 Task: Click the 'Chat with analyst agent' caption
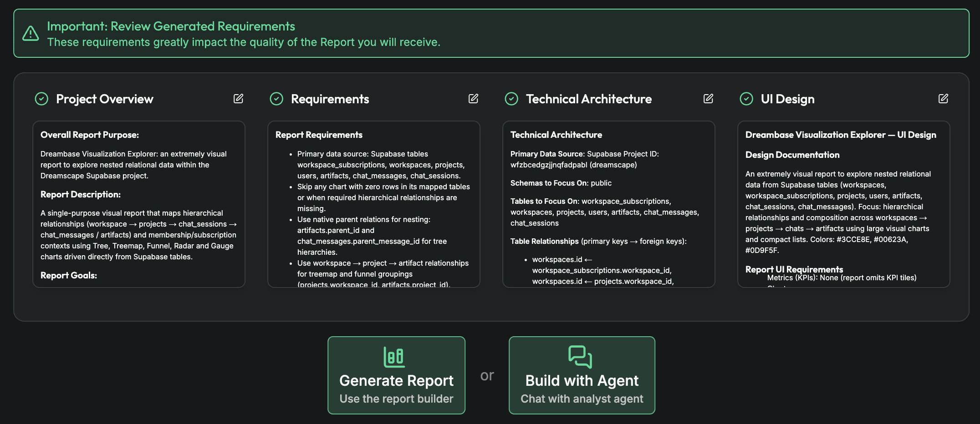point(582,399)
